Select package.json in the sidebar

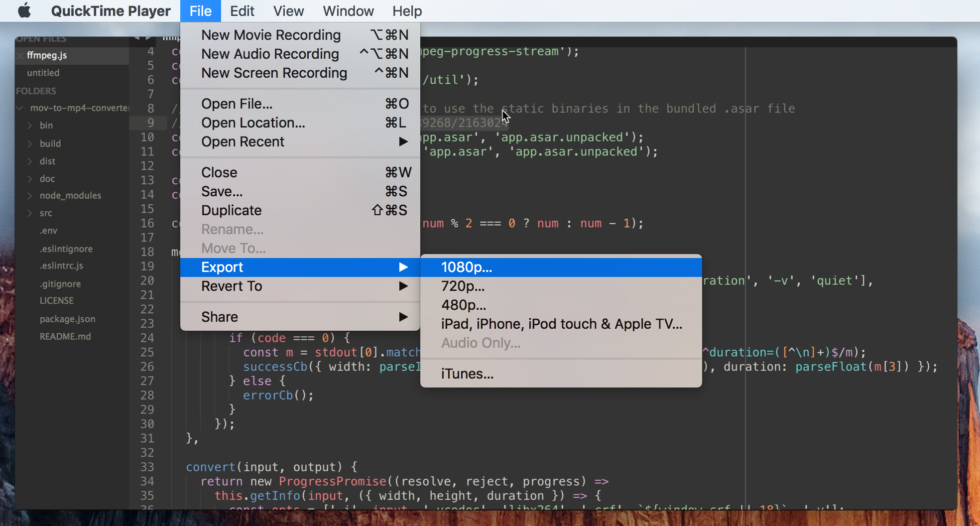(x=67, y=319)
